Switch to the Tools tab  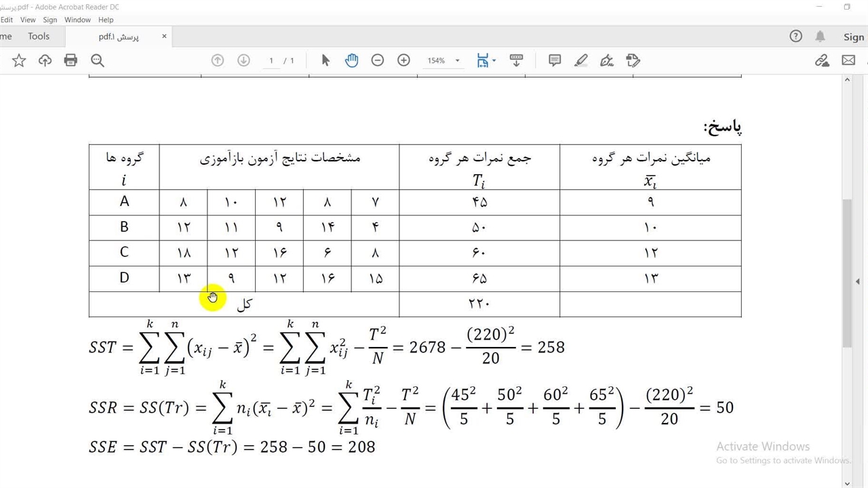coord(39,37)
